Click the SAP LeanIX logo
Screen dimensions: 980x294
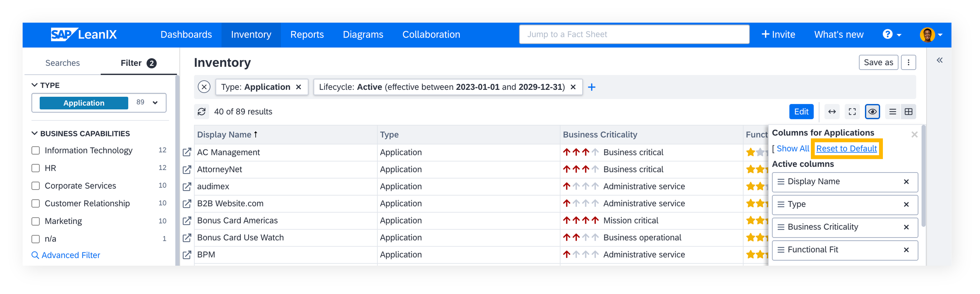click(84, 34)
